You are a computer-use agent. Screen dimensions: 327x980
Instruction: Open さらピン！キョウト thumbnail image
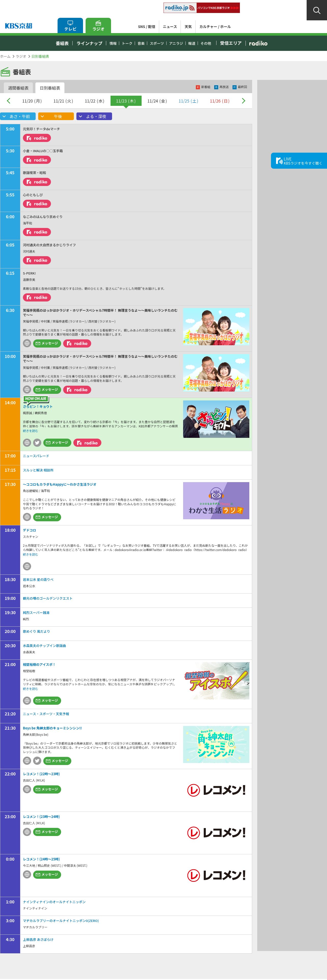[216, 419]
